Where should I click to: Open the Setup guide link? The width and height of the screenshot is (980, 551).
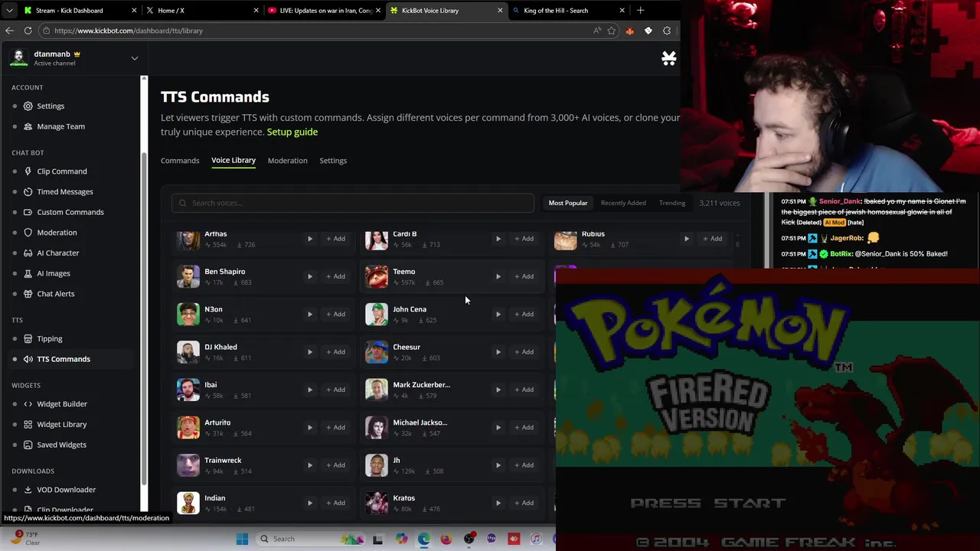click(292, 132)
